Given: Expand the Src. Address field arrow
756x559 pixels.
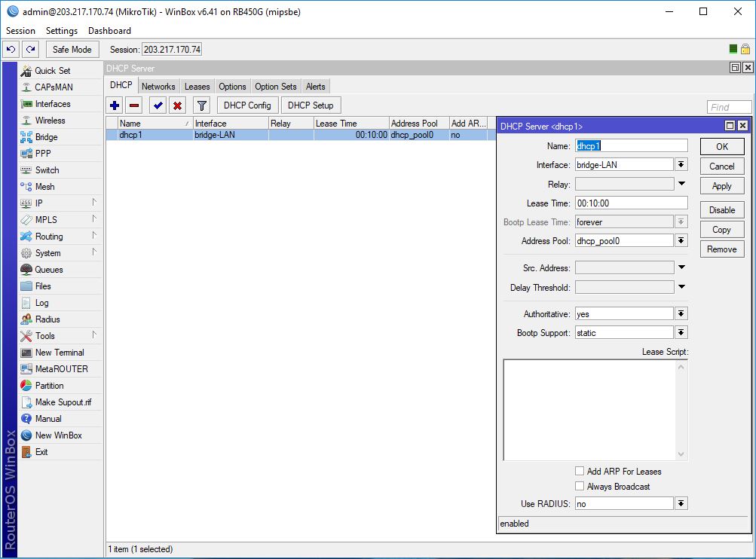Looking at the screenshot, I should pyautogui.click(x=681, y=267).
